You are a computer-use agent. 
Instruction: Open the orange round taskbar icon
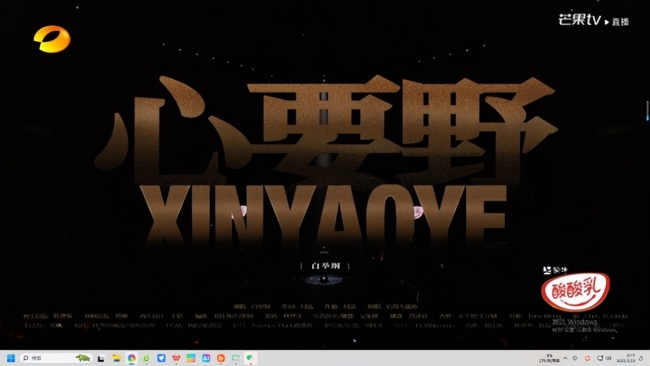[x=221, y=358]
